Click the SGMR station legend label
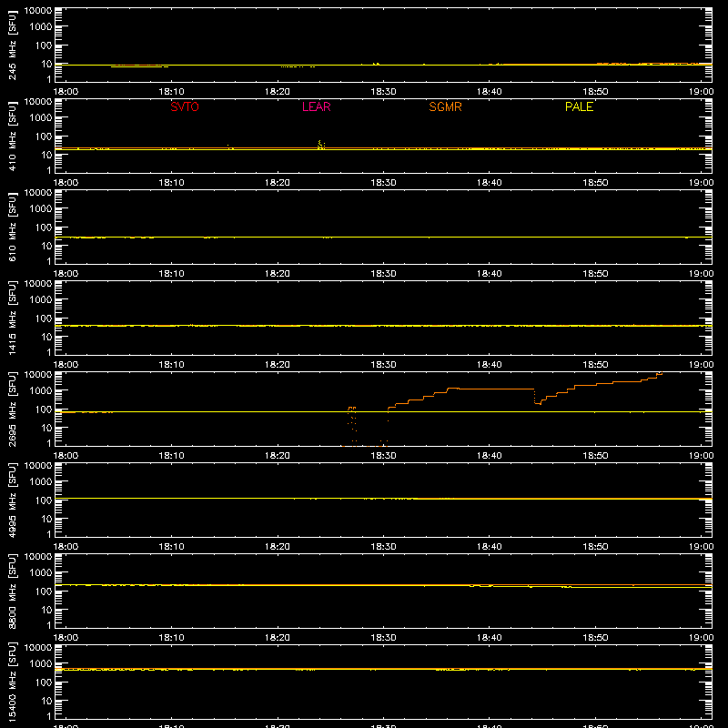Screen dimensions: 728x728 tap(445, 106)
